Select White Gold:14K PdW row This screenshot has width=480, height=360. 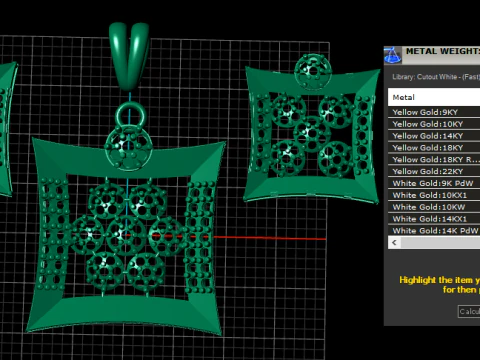[434, 231]
